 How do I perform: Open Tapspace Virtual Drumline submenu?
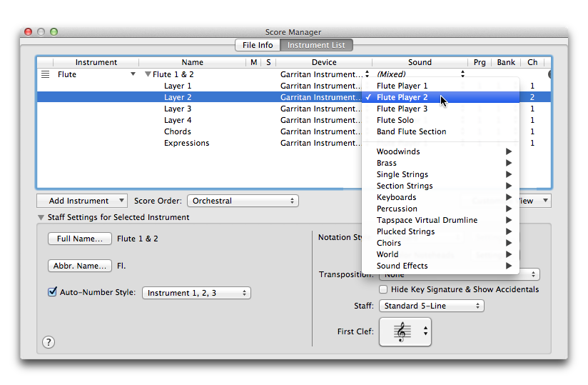coord(440,220)
